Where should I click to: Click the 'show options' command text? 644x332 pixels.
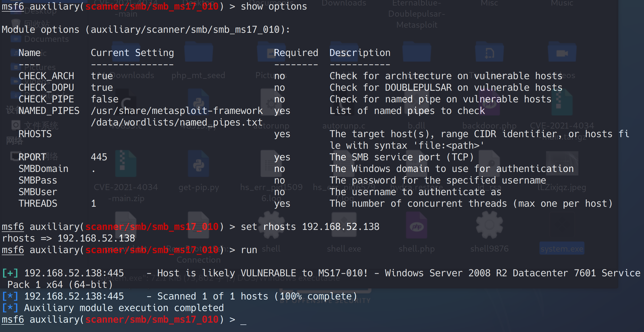click(x=274, y=6)
